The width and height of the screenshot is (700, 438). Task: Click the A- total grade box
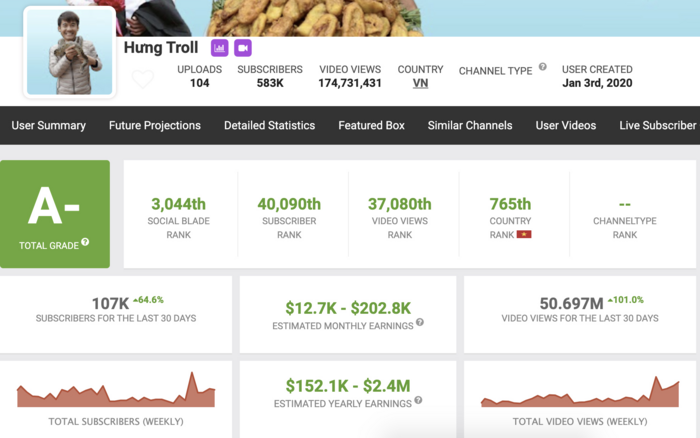(55, 213)
